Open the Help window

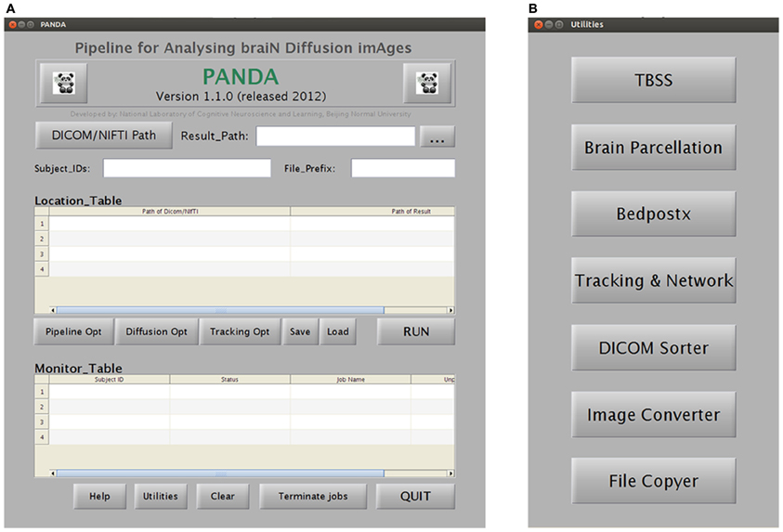click(99, 496)
